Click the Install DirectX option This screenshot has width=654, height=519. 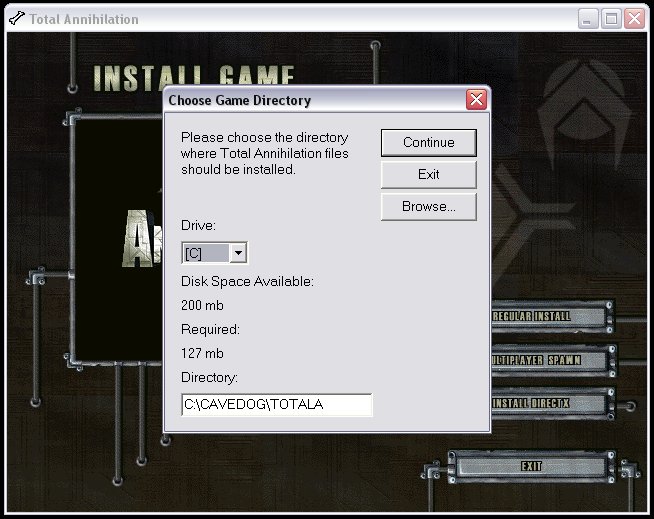pos(550,403)
